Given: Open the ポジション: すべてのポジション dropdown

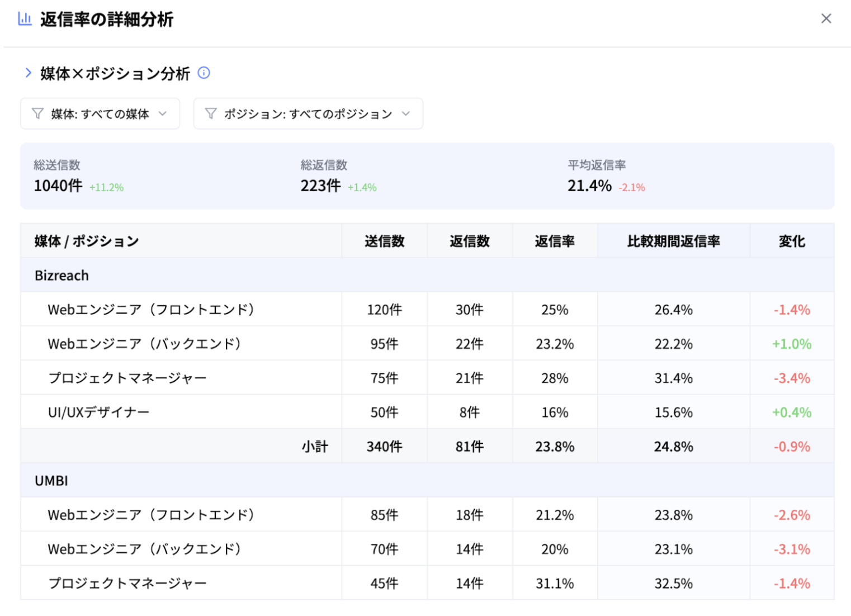Looking at the screenshot, I should 308,114.
